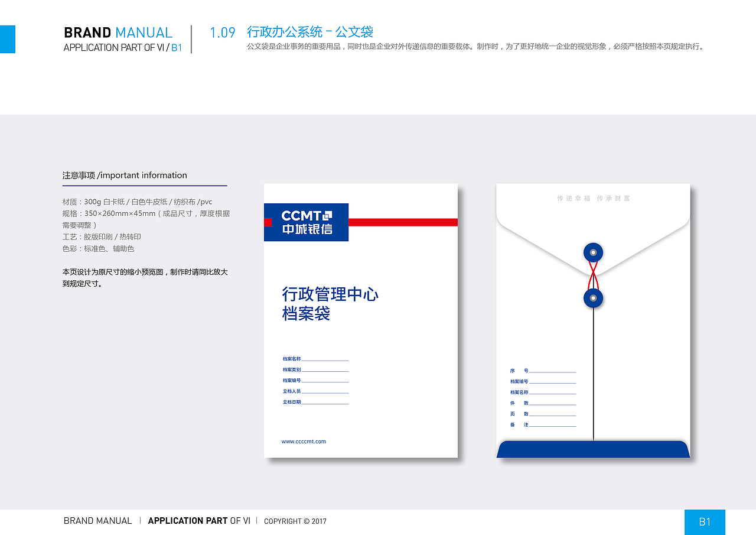Toggle the 备注 field on the envelope back
The image size is (756, 535).
click(x=540, y=423)
